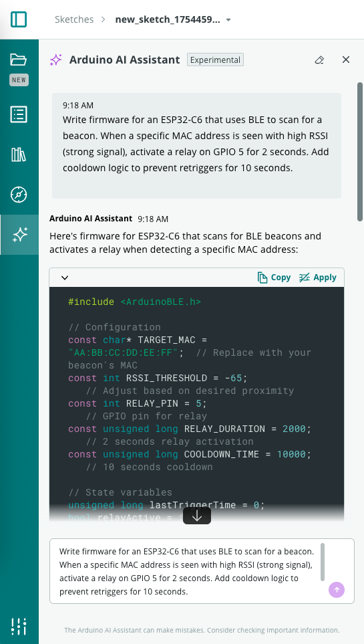364x644 pixels.
Task: Toggle the sidebar panel icon
Action: [19, 19]
